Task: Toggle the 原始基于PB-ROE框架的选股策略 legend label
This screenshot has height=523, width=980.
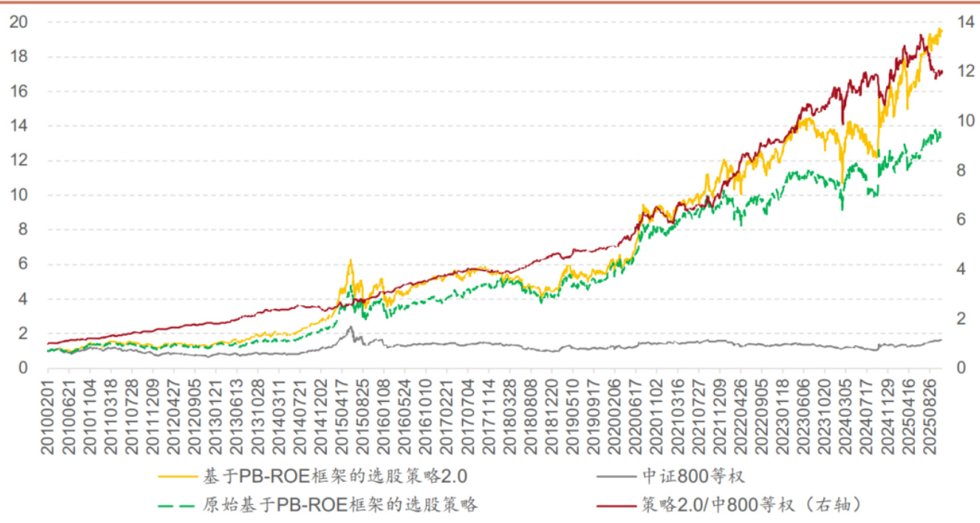Action: click(340, 504)
